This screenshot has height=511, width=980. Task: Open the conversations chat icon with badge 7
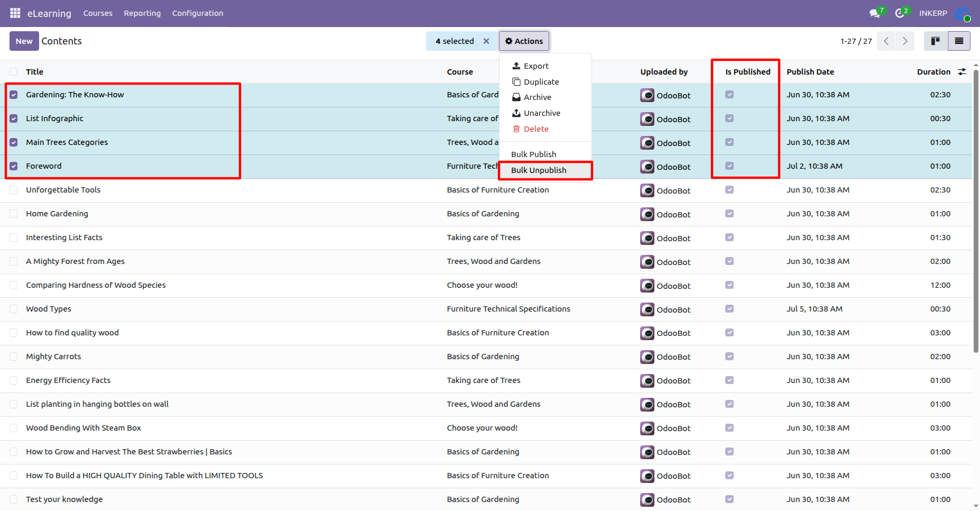coord(875,13)
